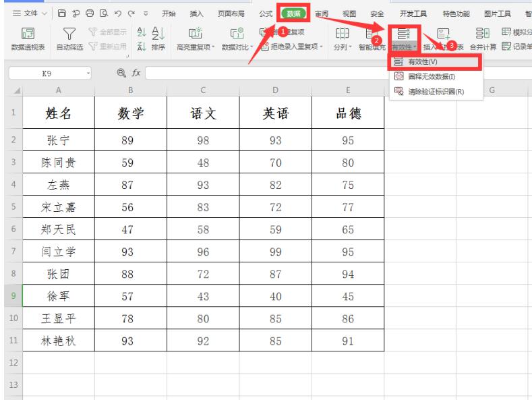Select header cell 品德
This screenshot has height=400, width=532.
click(x=348, y=113)
